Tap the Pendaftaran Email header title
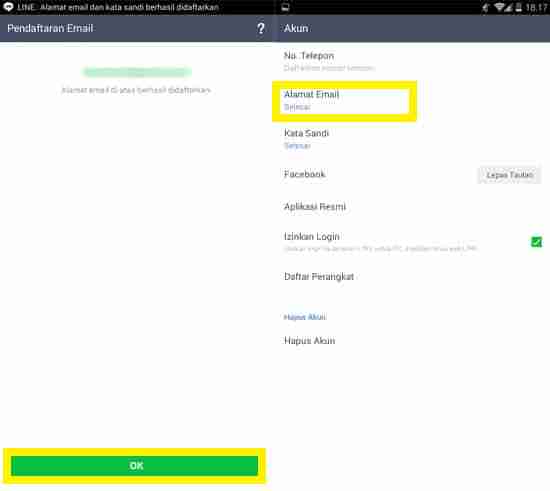 pos(50,28)
